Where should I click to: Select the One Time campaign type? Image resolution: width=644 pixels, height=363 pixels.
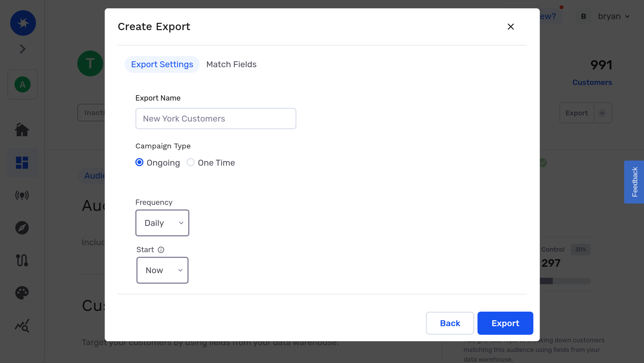click(x=191, y=162)
